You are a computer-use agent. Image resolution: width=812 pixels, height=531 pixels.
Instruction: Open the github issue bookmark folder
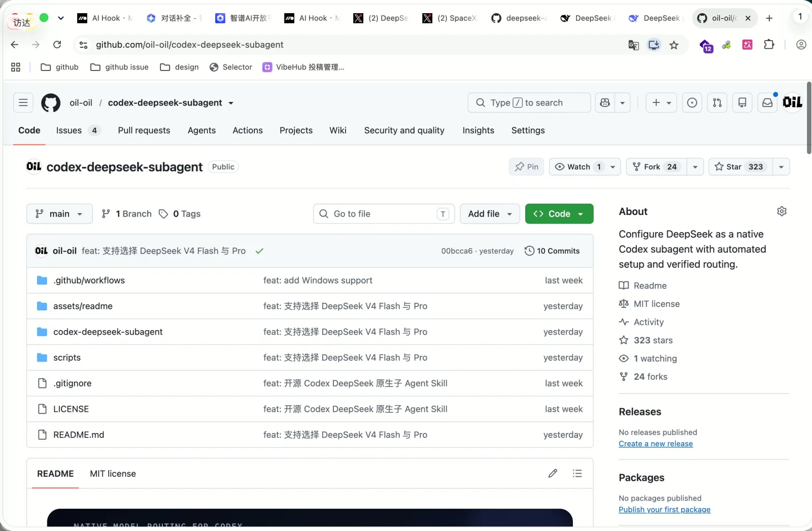point(120,67)
